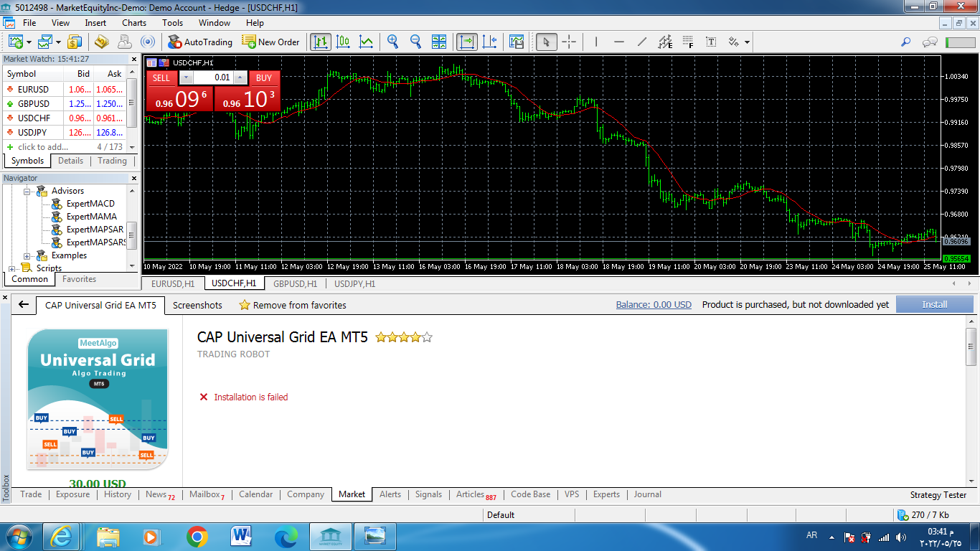Image resolution: width=980 pixels, height=551 pixels.
Task: Open the Profiles chart icon
Action: click(x=47, y=42)
